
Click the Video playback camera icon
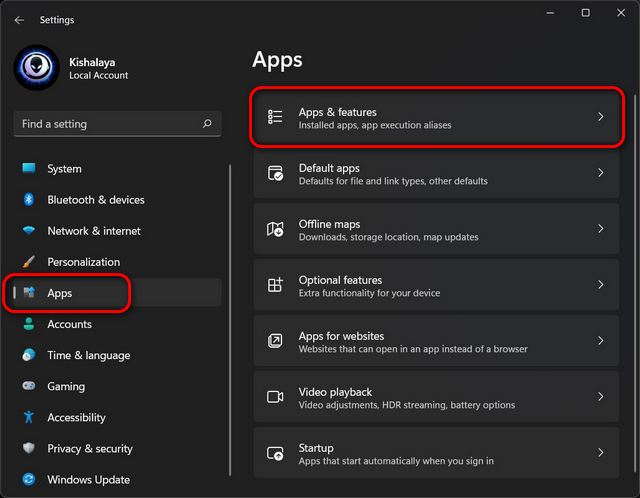point(275,396)
